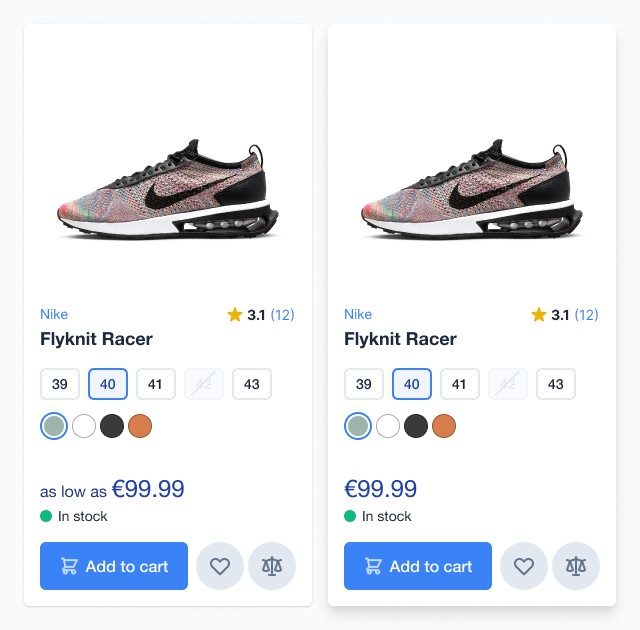Screen dimensions: 640x630
Task: Open the left Flyknit Racer shoe image
Action: click(168, 190)
